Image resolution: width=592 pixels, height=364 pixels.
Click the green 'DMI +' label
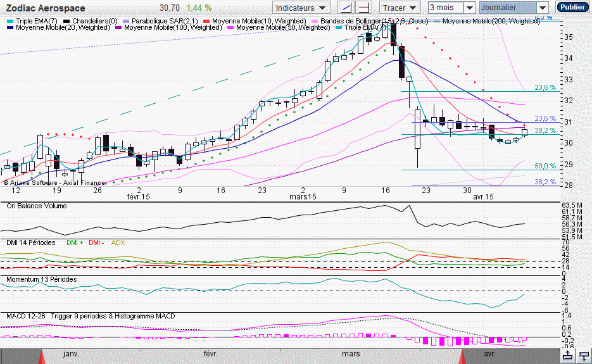75,243
